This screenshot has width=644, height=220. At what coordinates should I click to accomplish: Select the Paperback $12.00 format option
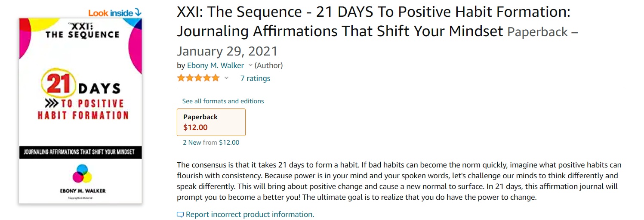coord(211,122)
